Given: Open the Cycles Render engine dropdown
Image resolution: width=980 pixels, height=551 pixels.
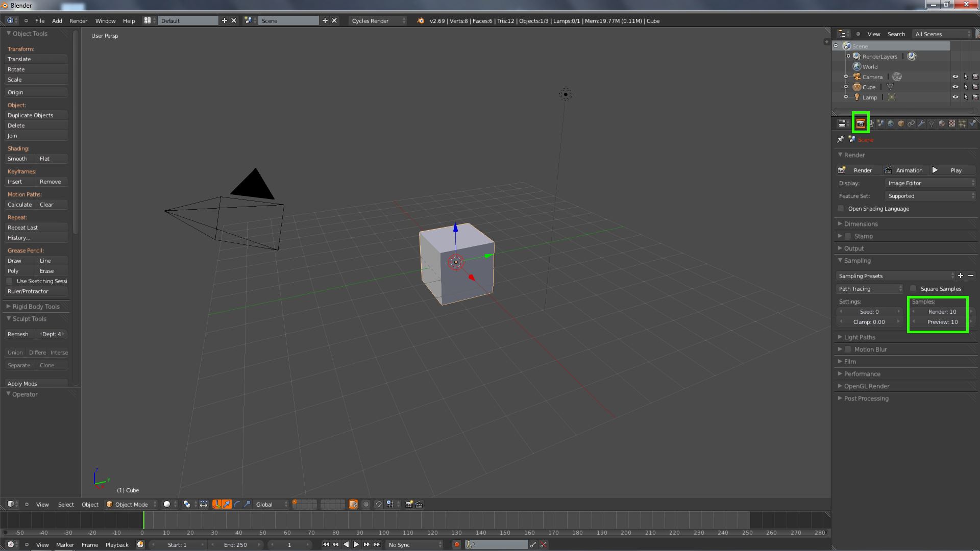Looking at the screenshot, I should point(378,21).
